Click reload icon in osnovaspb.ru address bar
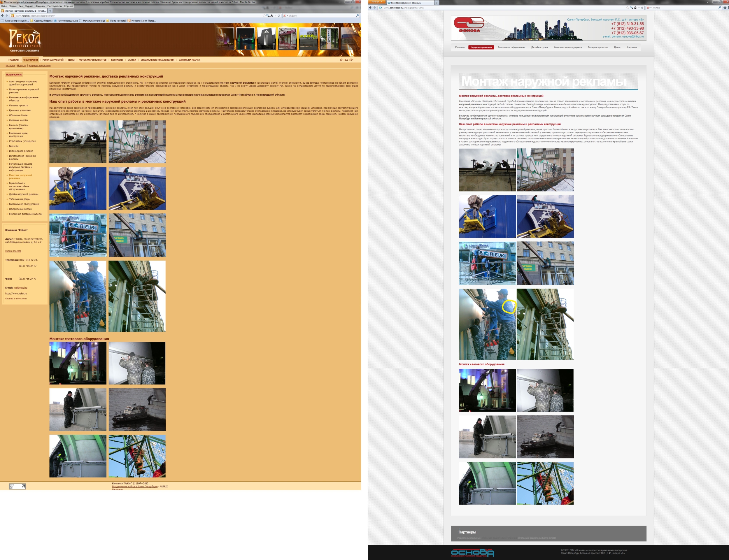The height and width of the screenshot is (560, 729). click(x=642, y=8)
